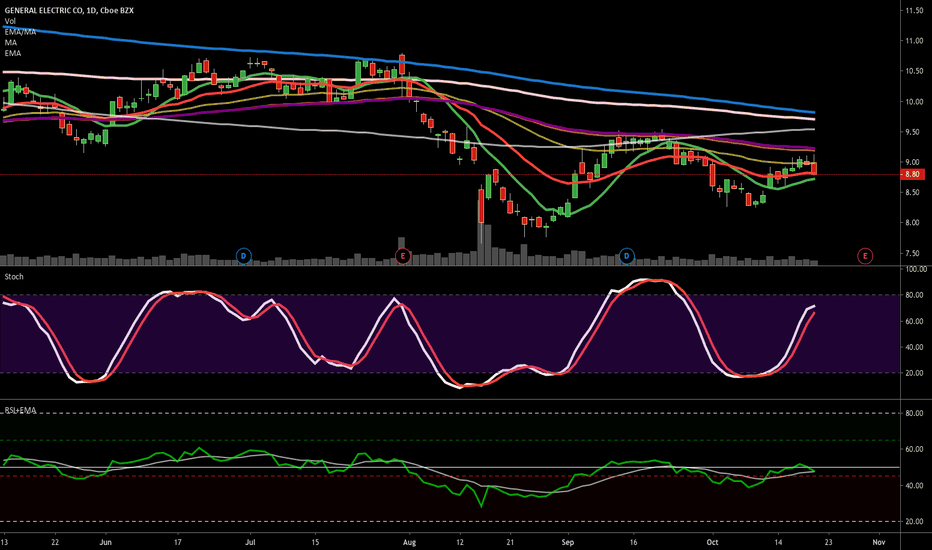Screen dimensions: 932x550
Task: Click the 23 date label on time axis
Action: click(829, 542)
